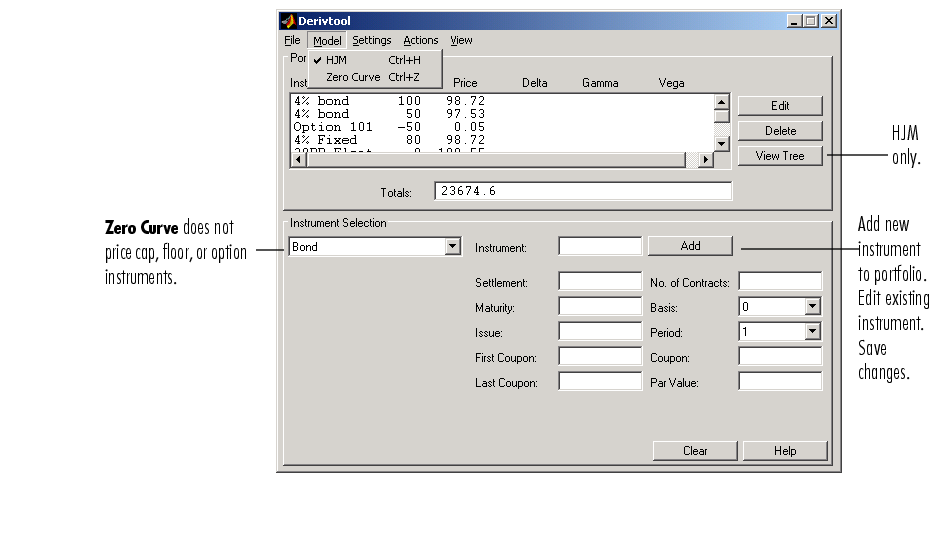Click the portfolio list vertical scrollbar thumb

click(x=722, y=116)
